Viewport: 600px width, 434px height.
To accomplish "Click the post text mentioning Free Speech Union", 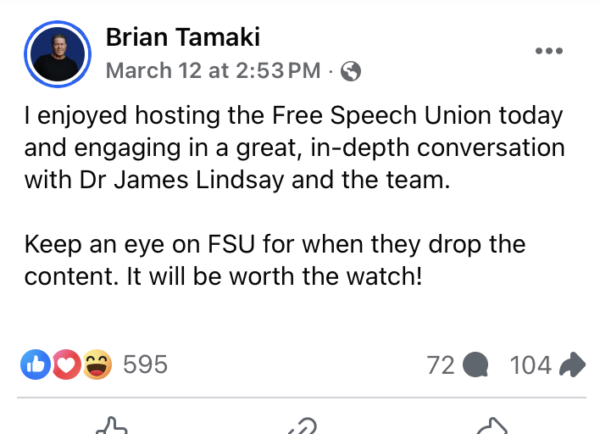I will pyautogui.click(x=292, y=115).
